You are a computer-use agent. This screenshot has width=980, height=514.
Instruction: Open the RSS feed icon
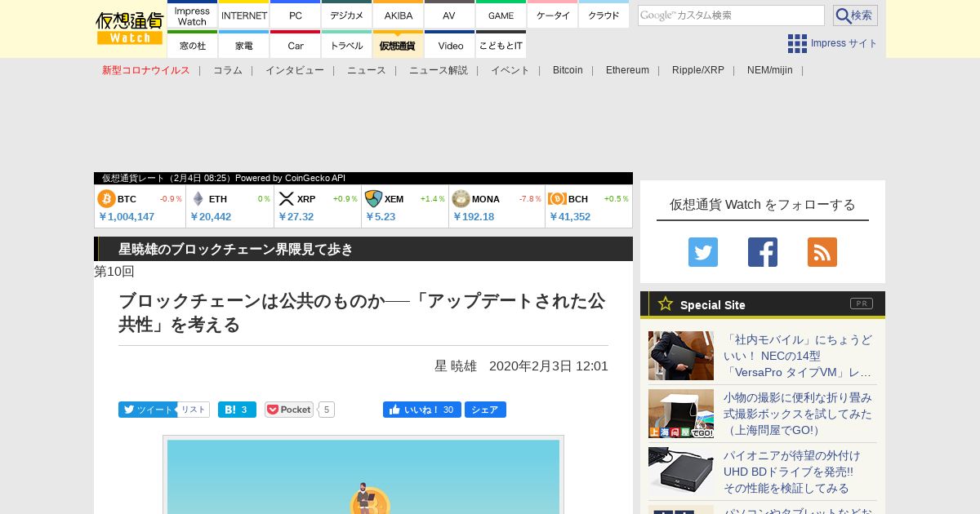pyautogui.click(x=822, y=252)
